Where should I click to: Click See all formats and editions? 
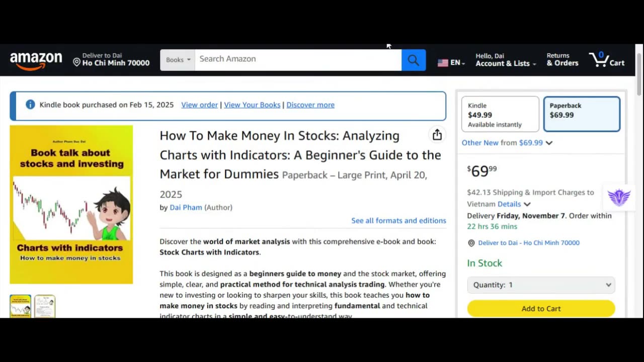coord(398,220)
